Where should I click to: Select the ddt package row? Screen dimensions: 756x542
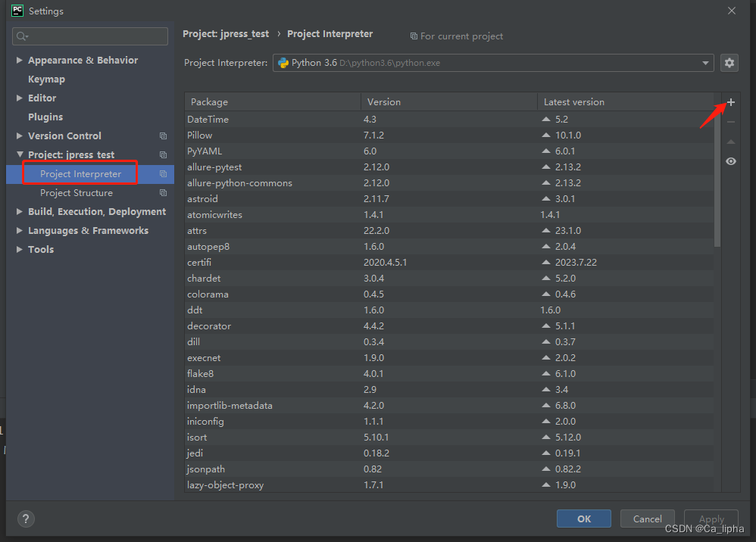coord(449,310)
